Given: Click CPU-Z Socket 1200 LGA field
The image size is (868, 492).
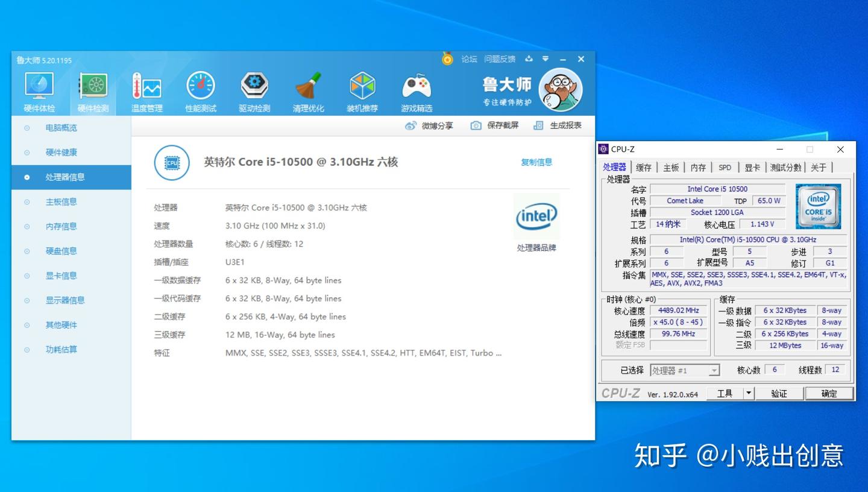Looking at the screenshot, I should click(x=717, y=212).
